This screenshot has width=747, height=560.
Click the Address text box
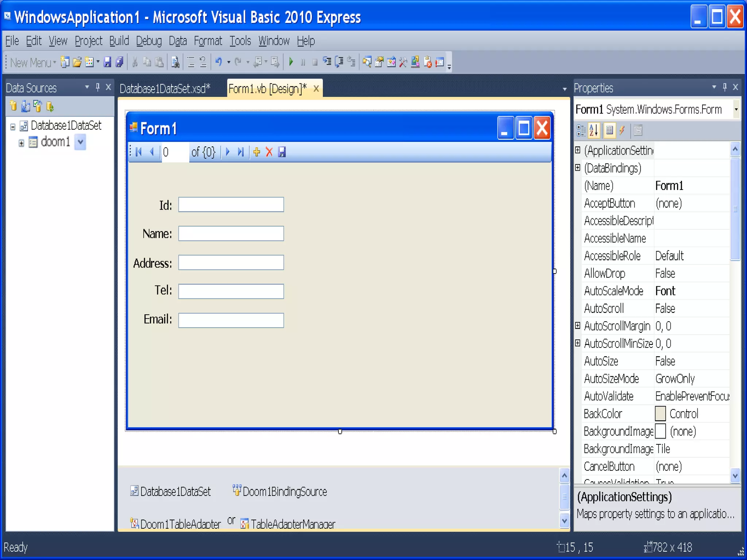pos(231,263)
